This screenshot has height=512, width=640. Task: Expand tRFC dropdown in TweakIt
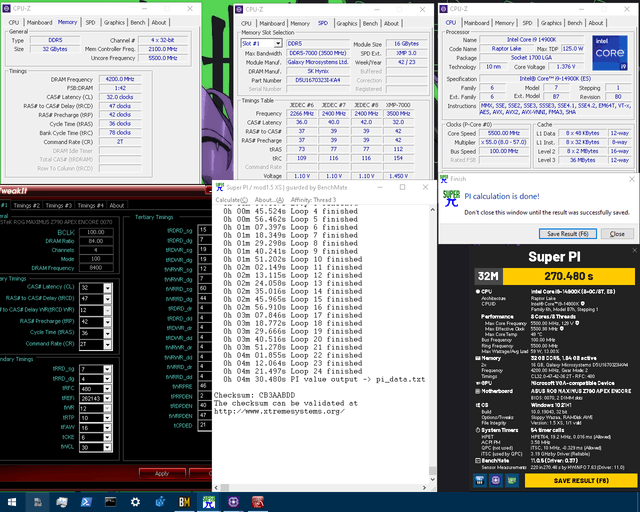[x=107, y=388]
